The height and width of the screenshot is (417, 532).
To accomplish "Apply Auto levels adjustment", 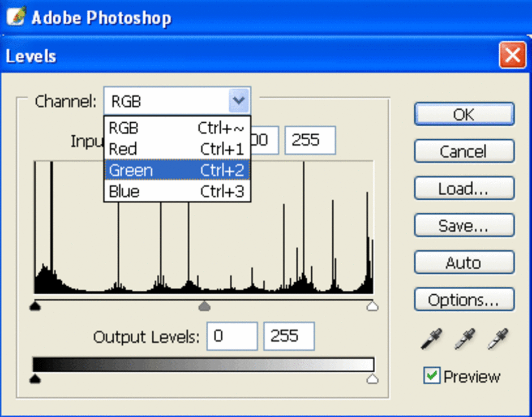I will pos(464,262).
